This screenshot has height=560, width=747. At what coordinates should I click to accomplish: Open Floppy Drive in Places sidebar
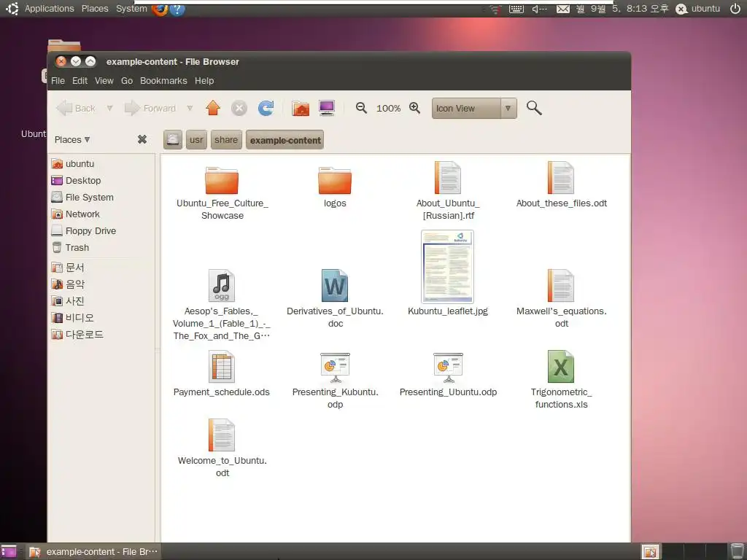(x=102, y=231)
